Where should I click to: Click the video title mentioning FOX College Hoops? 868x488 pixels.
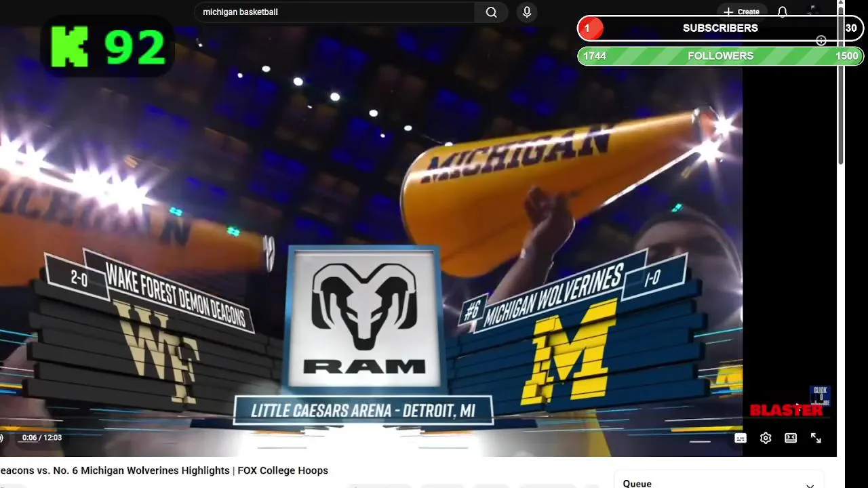[x=164, y=470]
